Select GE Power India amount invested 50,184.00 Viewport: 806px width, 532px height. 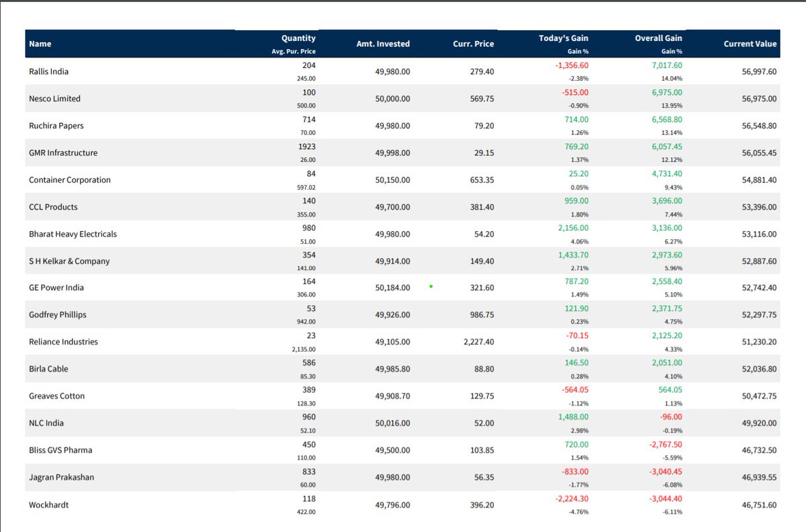coord(392,287)
